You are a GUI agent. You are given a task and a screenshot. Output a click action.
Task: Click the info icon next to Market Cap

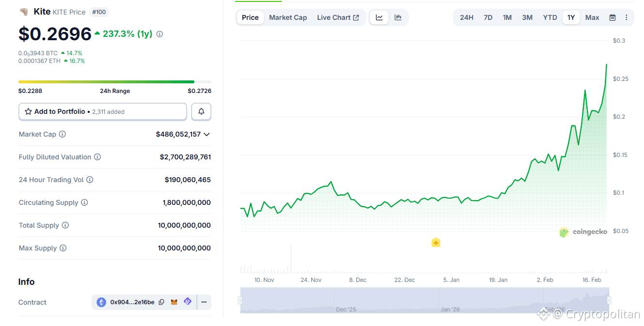click(63, 134)
